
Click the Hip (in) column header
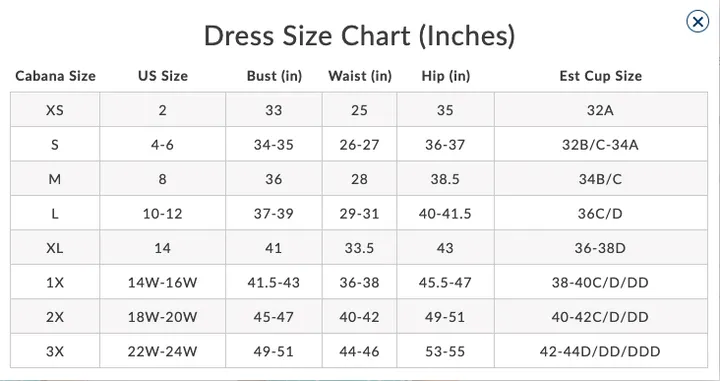tap(445, 76)
